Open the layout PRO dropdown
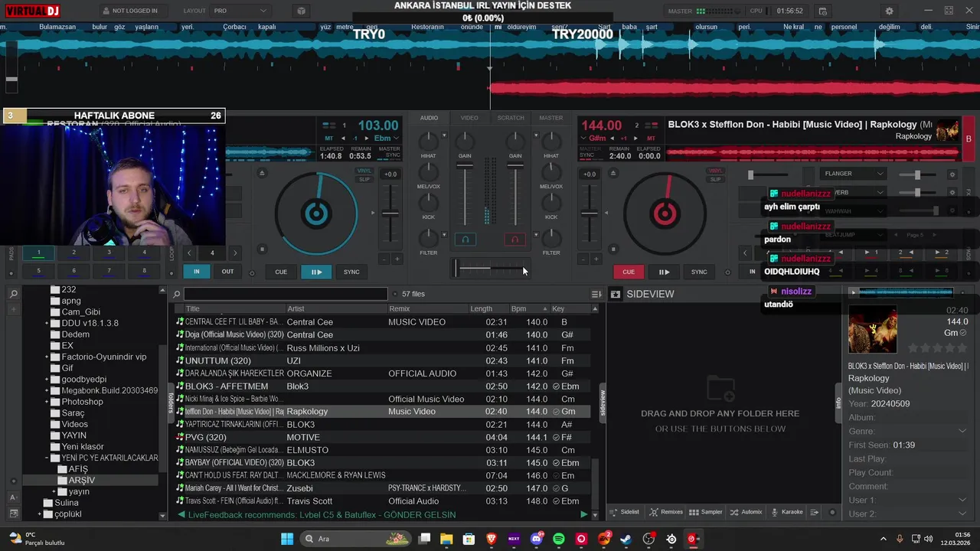 (x=240, y=11)
